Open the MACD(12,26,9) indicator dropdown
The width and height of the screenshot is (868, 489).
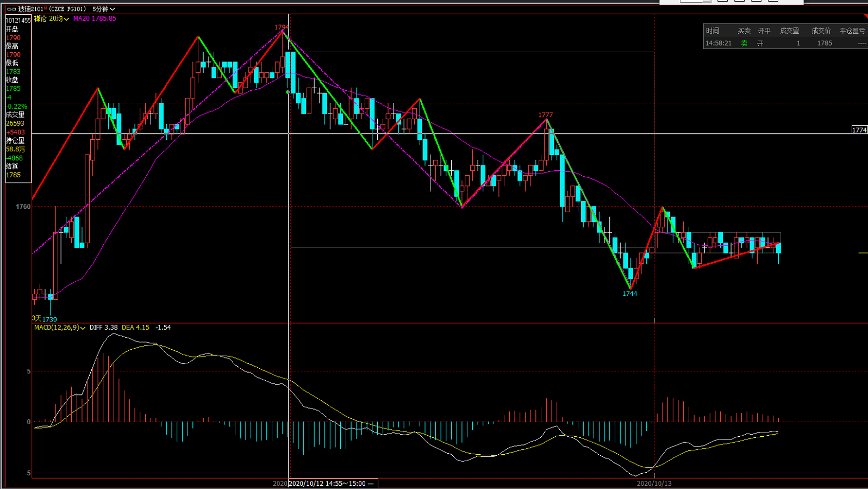tap(83, 328)
